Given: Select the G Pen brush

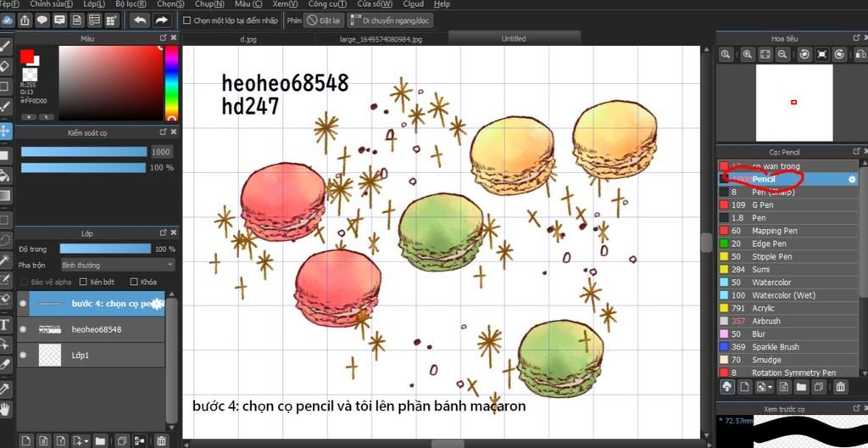Looking at the screenshot, I should tap(787, 204).
